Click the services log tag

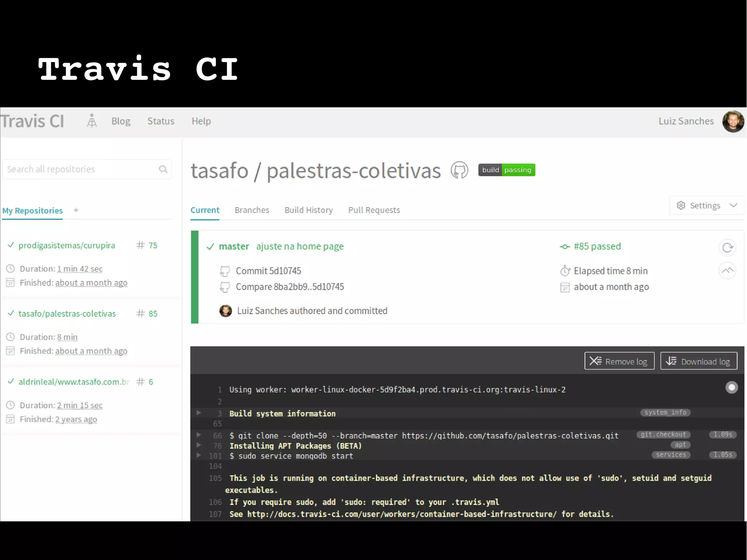(671, 455)
